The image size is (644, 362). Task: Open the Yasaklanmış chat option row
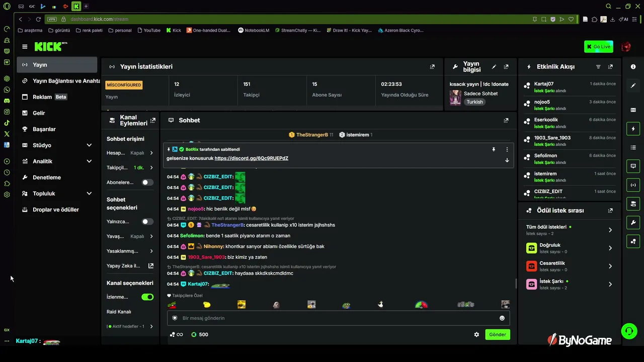[x=130, y=251]
